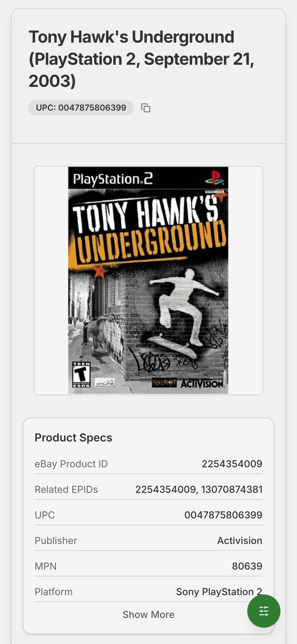Click the eBay Product ID label
This screenshot has height=644, width=297.
pos(71,464)
